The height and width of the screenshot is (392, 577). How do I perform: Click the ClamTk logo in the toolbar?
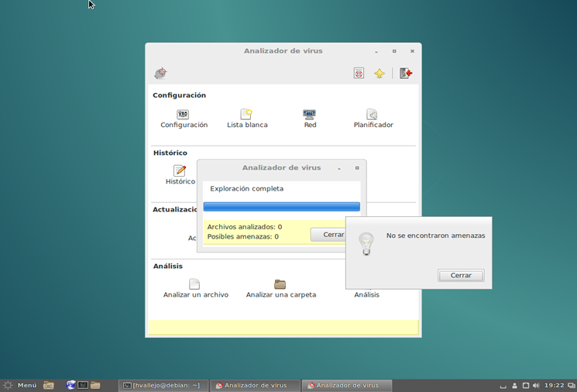pyautogui.click(x=160, y=74)
